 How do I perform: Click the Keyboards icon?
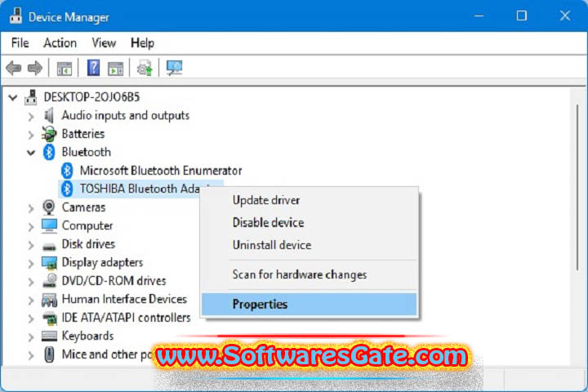click(49, 336)
